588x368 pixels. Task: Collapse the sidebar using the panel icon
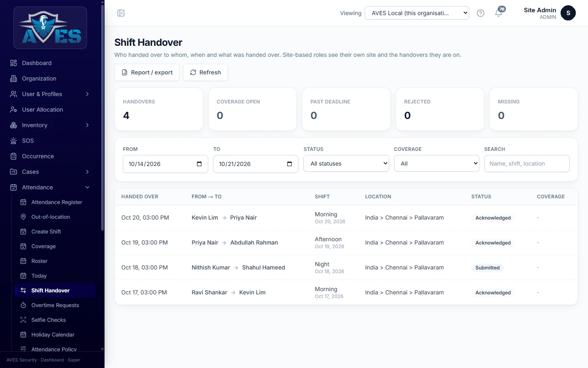[x=121, y=13]
